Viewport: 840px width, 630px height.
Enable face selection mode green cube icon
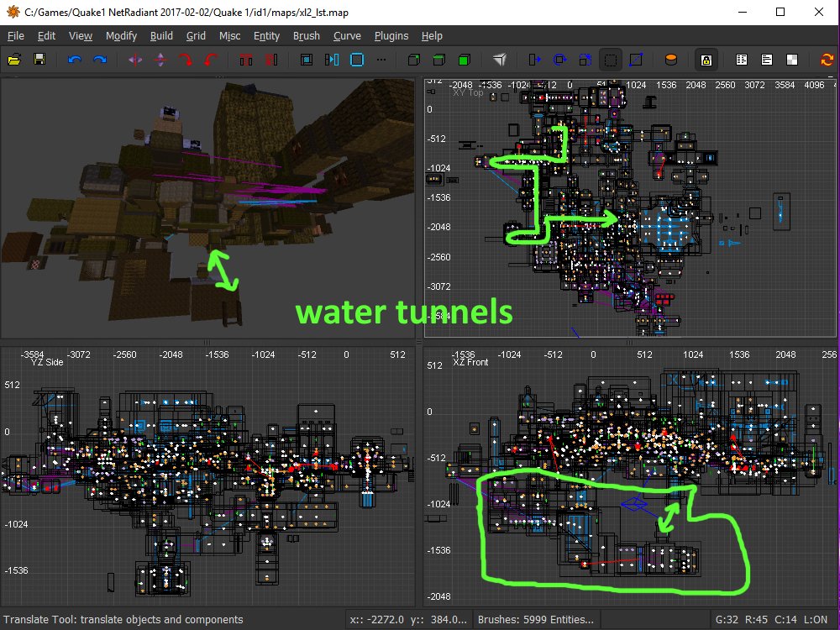coord(465,60)
